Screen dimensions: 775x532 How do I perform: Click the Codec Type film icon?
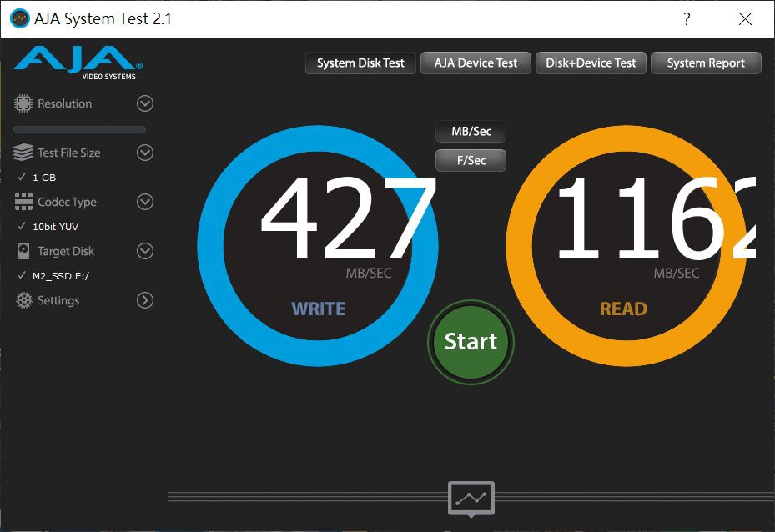(x=23, y=202)
